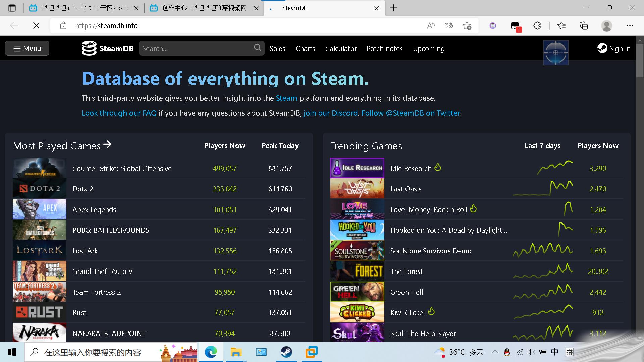Open File Explorer from taskbar
Screen dimensions: 644x362
tap(236, 352)
